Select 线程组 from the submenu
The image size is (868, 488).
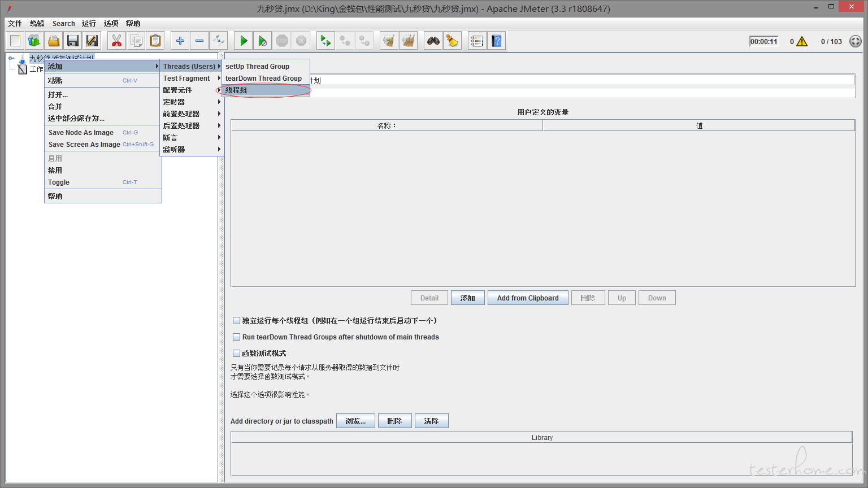[x=266, y=90]
